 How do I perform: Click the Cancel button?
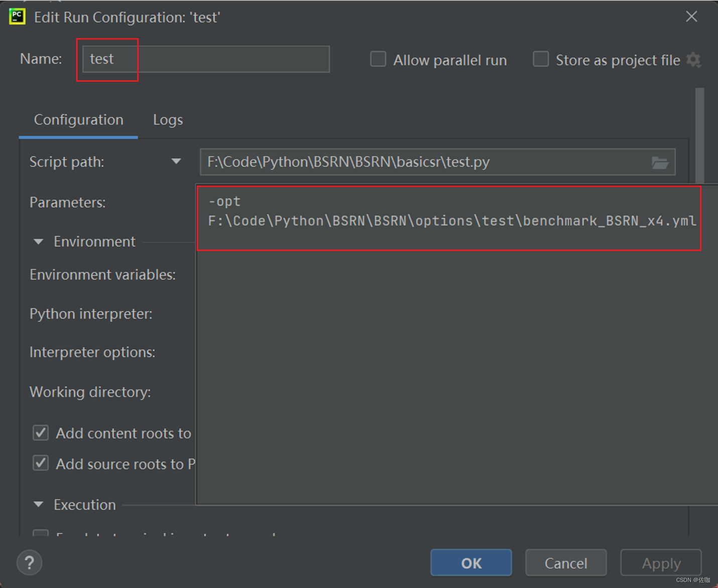coord(566,563)
